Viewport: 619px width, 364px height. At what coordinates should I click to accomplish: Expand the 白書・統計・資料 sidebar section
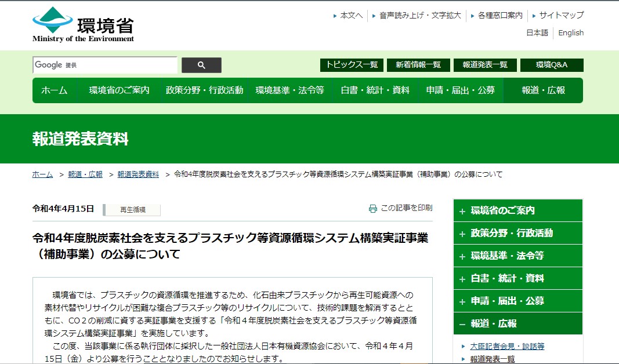(x=517, y=278)
